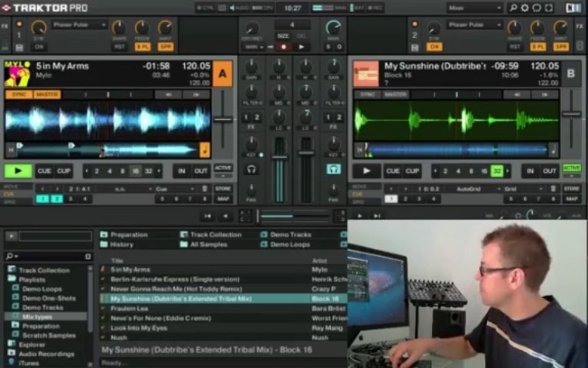Open the All Samples favorite folder
Image resolution: width=588 pixels, height=368 pixels.
tap(204, 244)
